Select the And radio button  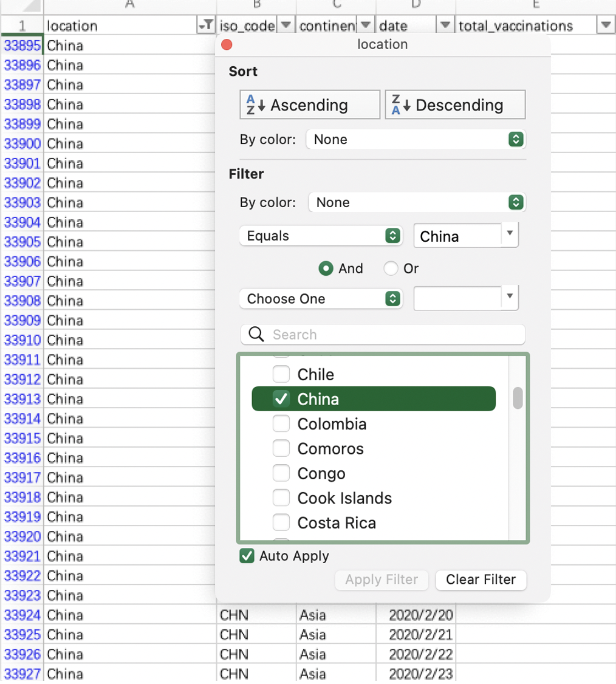[x=326, y=268]
